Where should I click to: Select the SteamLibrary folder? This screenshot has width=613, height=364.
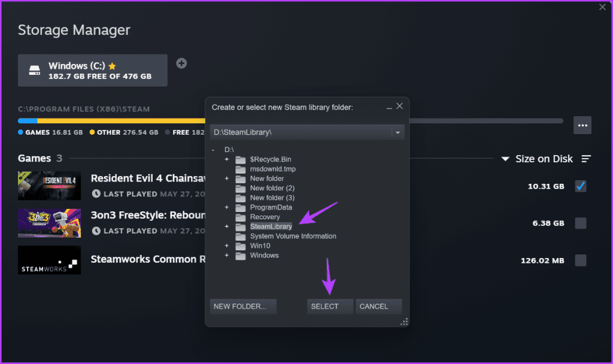point(271,226)
